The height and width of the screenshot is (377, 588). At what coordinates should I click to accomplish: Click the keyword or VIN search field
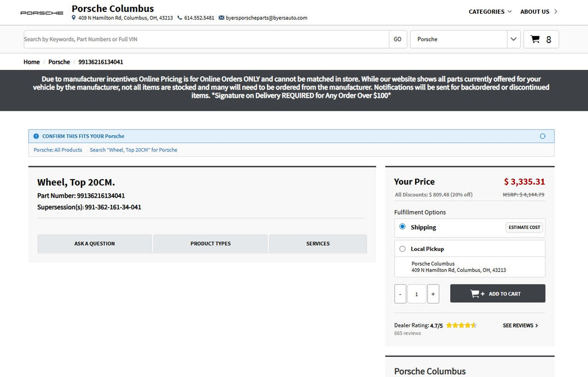click(x=206, y=39)
